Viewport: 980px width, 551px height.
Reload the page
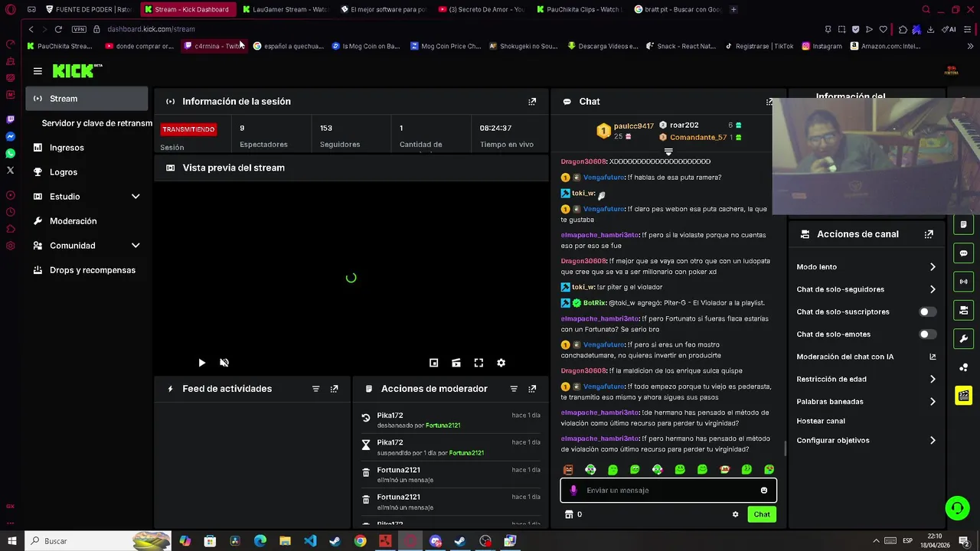58,29
